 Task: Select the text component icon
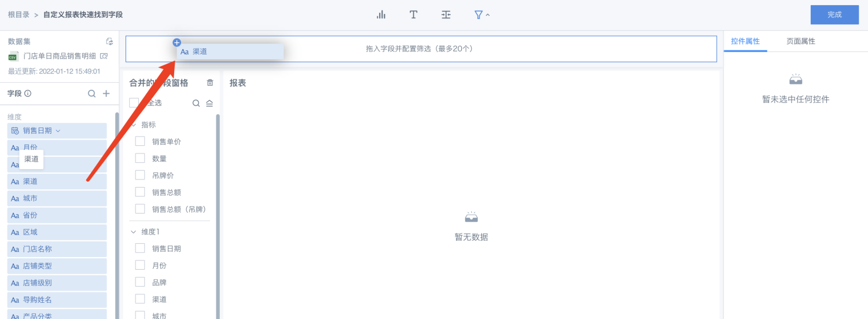pos(414,15)
